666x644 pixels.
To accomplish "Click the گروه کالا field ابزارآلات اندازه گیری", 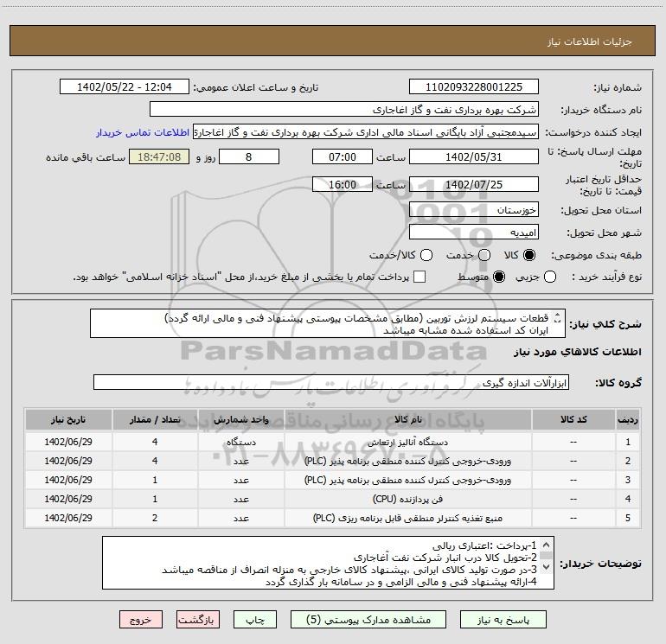I will 331,382.
